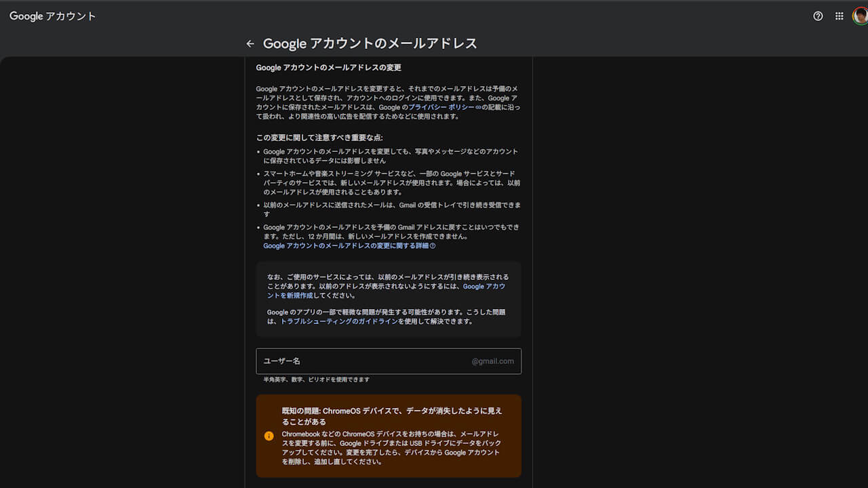Click the Google アカウント logo
Screen dimensions: 868x488
pyautogui.click(x=53, y=16)
